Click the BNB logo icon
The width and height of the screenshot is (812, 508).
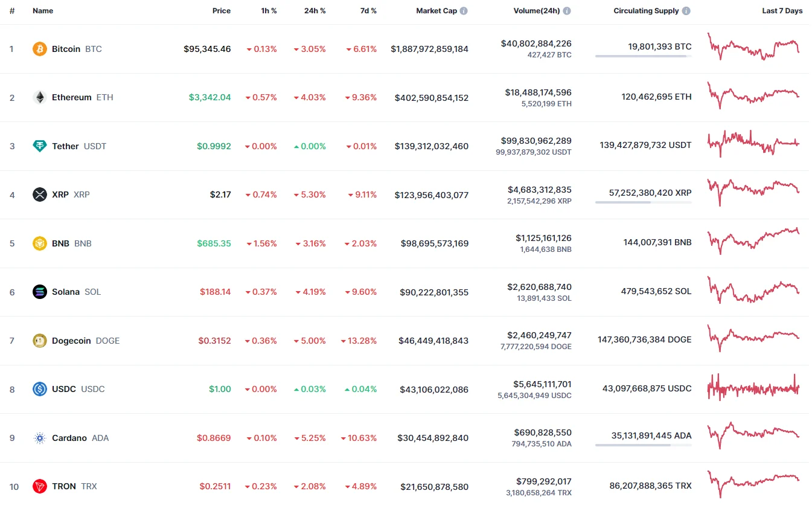pos(39,243)
